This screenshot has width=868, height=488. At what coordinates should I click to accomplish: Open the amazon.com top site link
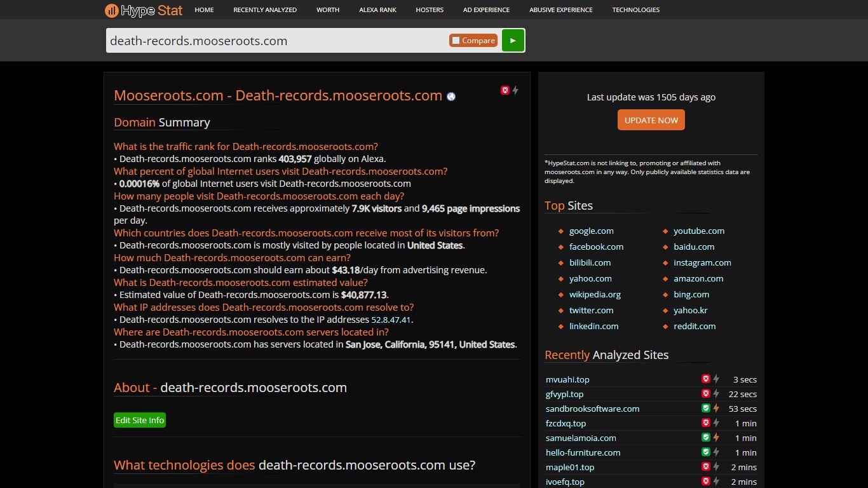pos(698,278)
